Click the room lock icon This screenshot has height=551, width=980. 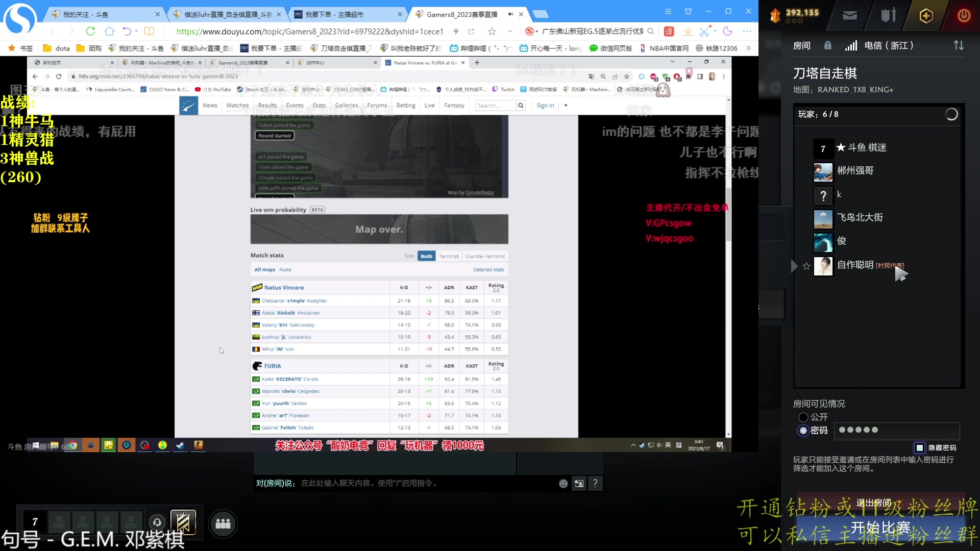pyautogui.click(x=828, y=45)
